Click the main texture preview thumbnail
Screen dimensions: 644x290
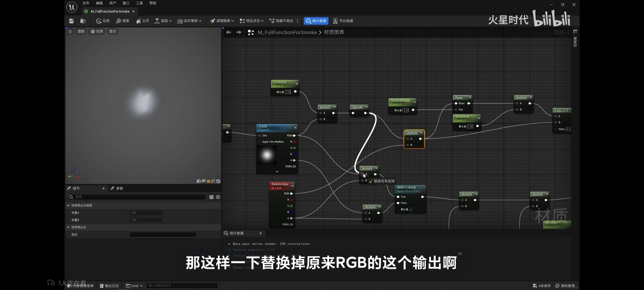(x=267, y=155)
